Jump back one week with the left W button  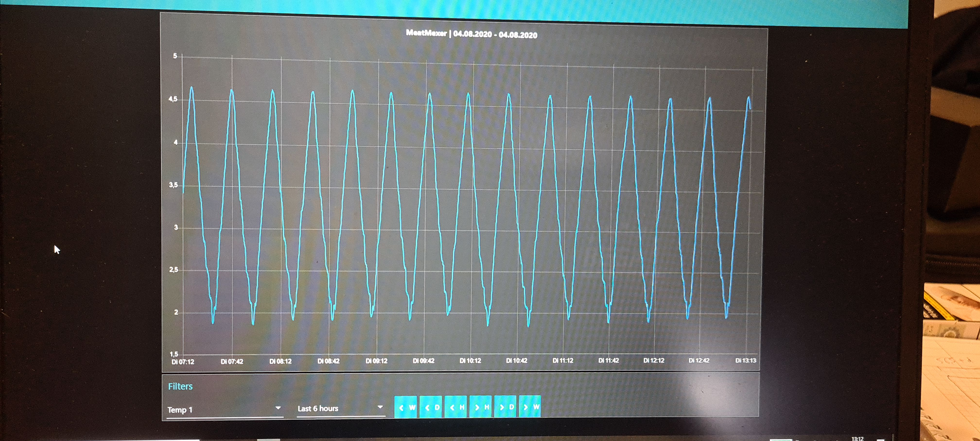coord(406,407)
